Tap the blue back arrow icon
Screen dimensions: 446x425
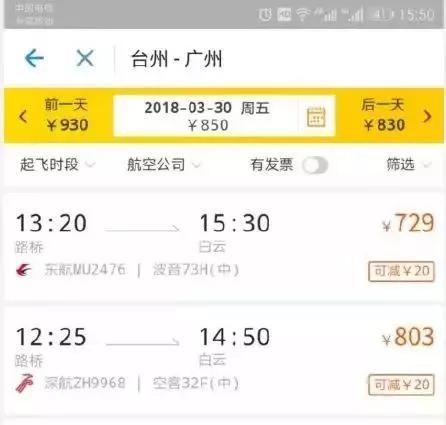34,58
